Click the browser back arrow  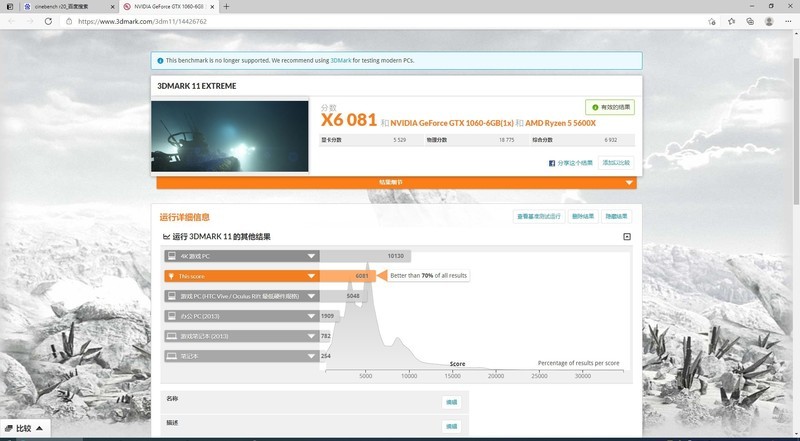coord(12,21)
